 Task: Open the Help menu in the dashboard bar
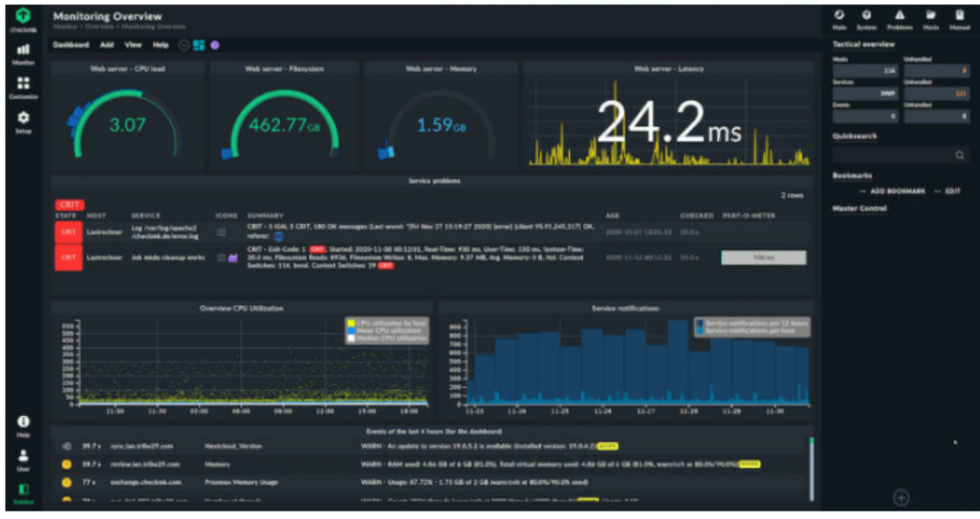click(x=160, y=45)
